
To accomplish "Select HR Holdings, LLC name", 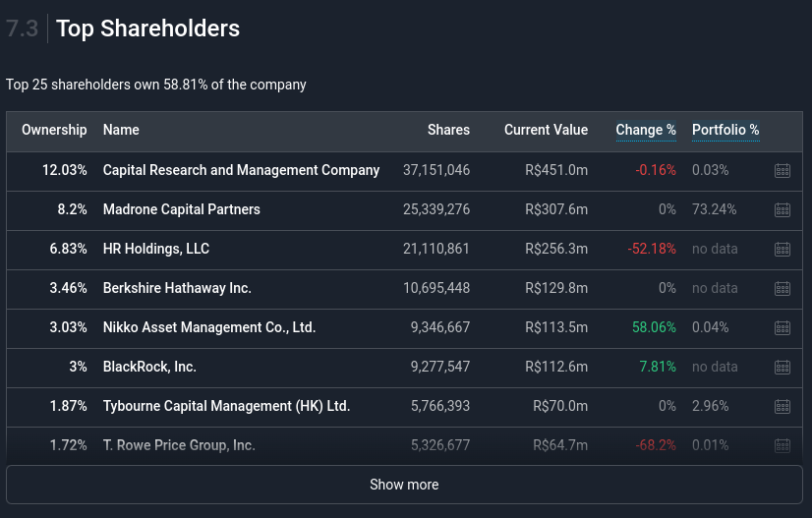I will click(156, 249).
